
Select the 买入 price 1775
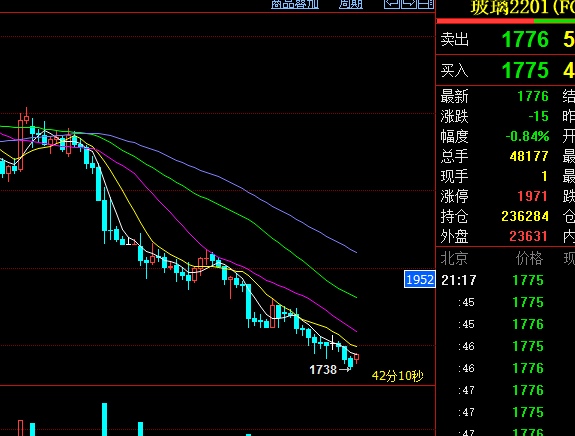click(525, 70)
